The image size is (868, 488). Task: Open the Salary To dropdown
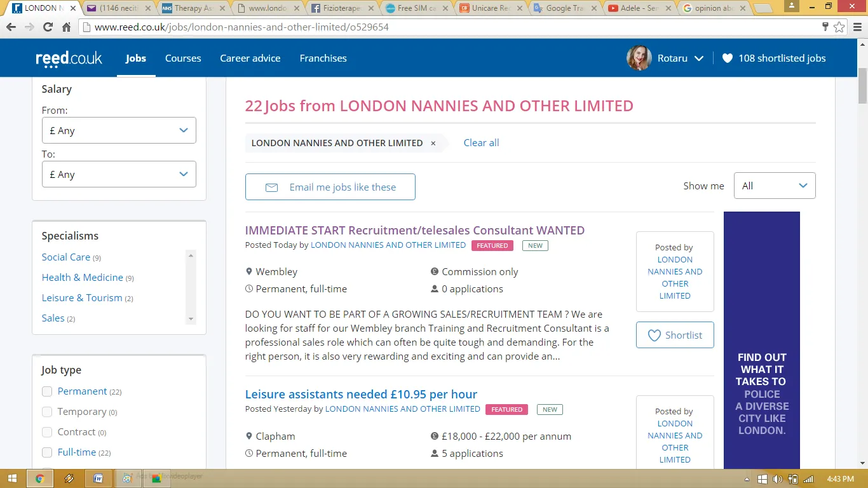[119, 174]
